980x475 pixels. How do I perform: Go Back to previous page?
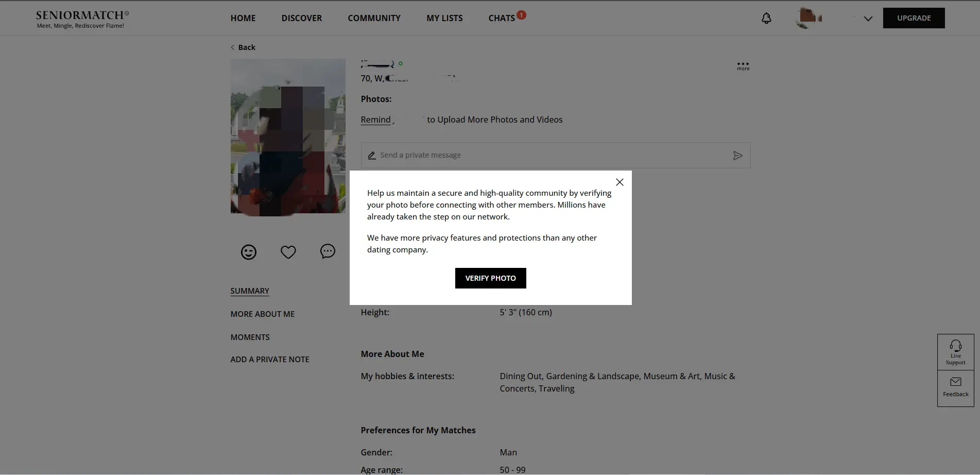243,47
